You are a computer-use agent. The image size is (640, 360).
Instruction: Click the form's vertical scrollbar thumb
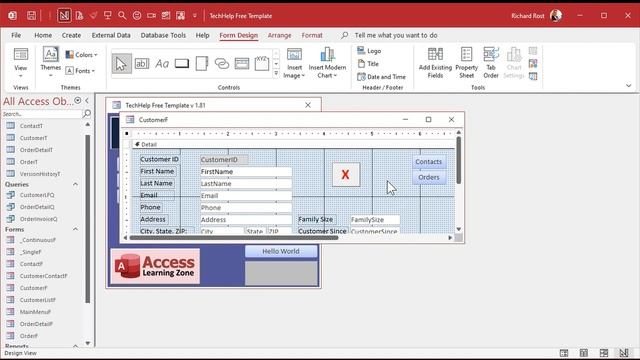(x=458, y=160)
